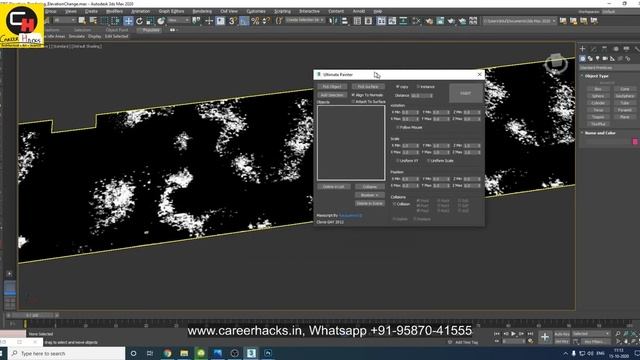Click the Collapse button in Ultimate Painter
640x360 pixels.
[x=369, y=187]
